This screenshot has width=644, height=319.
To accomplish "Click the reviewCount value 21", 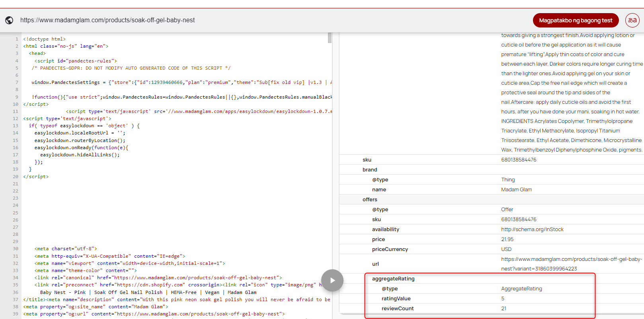I will tap(503, 309).
